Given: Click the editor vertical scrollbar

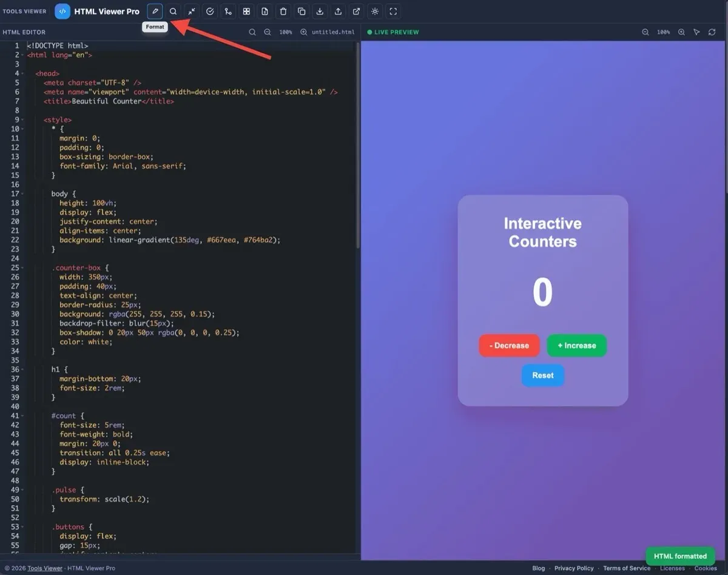Looking at the screenshot, I should click(x=358, y=146).
